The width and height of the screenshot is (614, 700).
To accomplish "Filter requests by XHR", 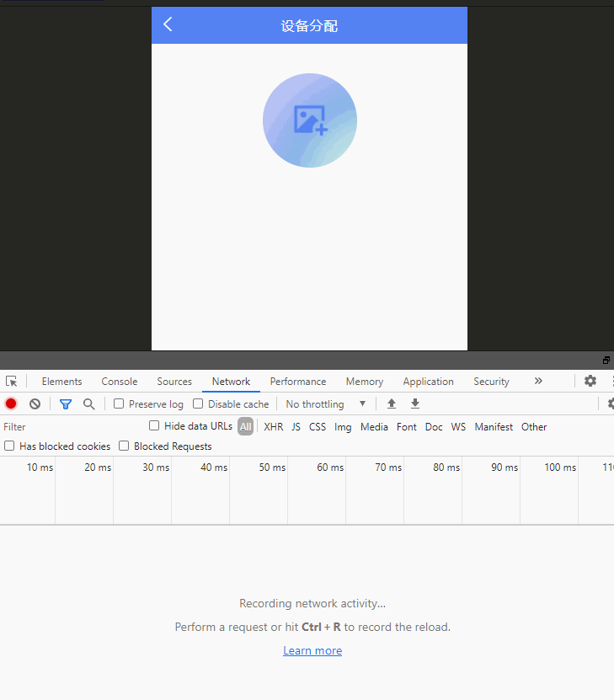I will (274, 427).
